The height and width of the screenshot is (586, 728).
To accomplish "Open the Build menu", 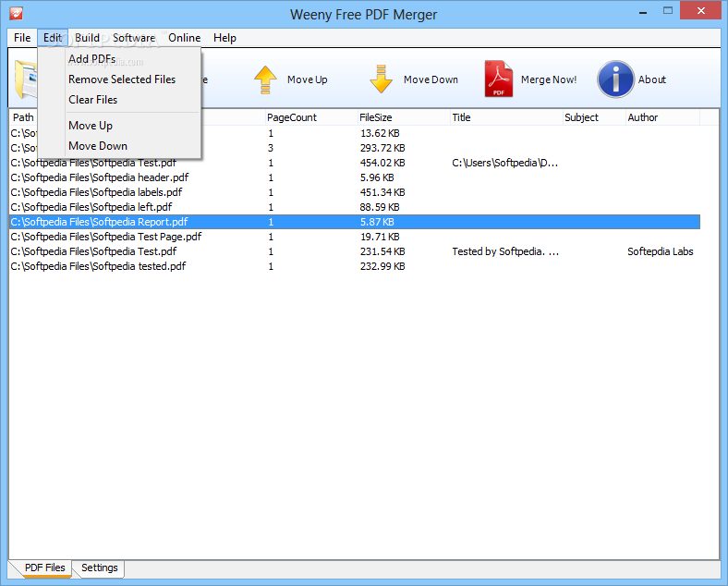I will (87, 38).
